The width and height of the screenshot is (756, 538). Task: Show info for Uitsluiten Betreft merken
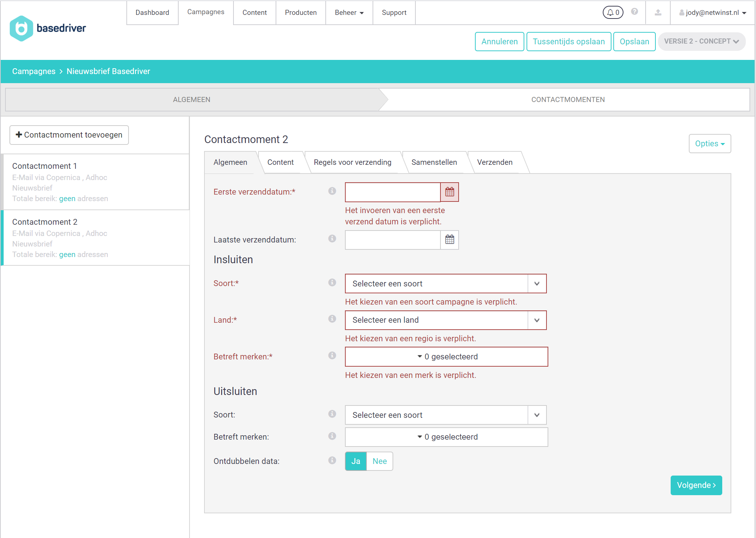tap(332, 436)
